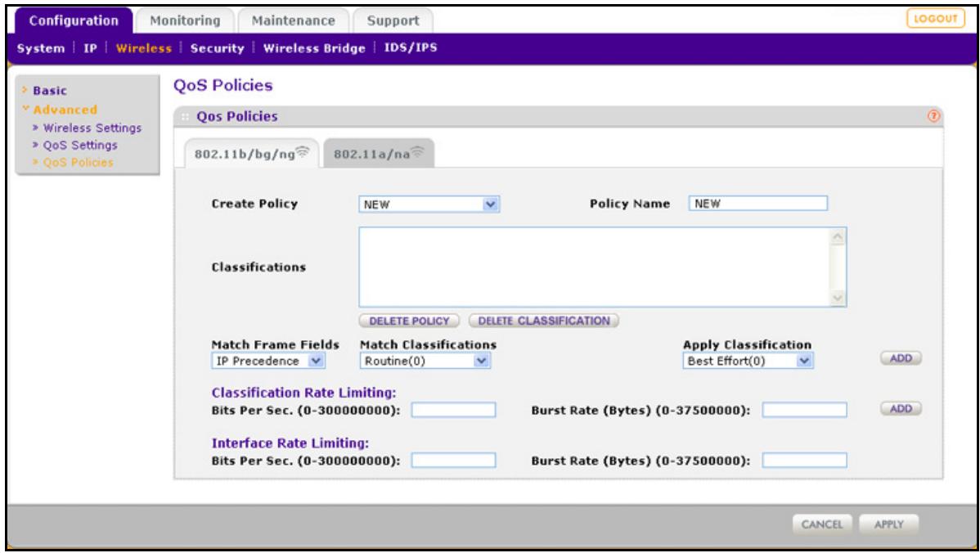Open the Security submenu

point(217,48)
